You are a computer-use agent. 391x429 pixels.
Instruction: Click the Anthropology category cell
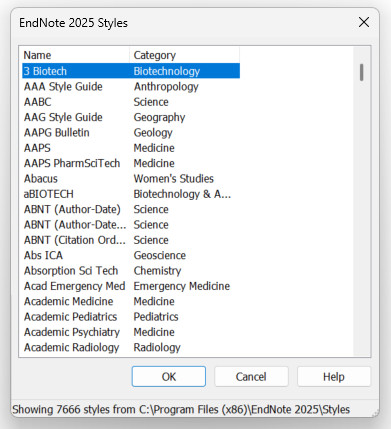(166, 87)
